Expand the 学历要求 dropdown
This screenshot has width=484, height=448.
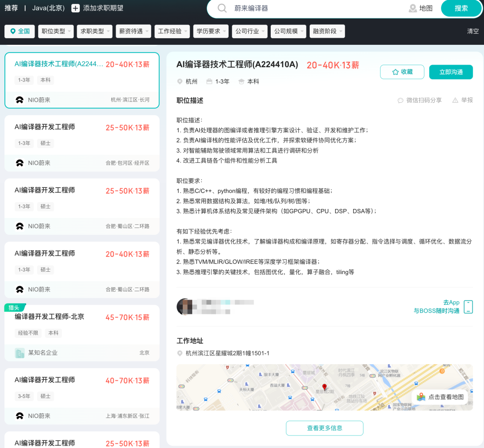(x=211, y=31)
